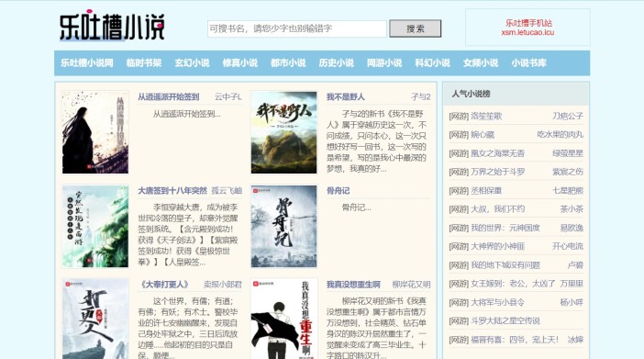
Task: Open the 从逍遥派开始签到 book cover
Action: 95,132
